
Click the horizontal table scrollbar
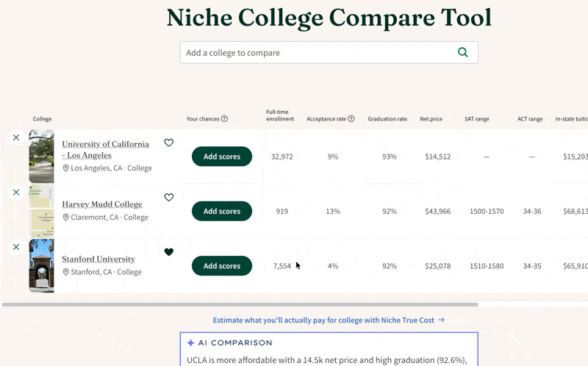tap(240, 304)
